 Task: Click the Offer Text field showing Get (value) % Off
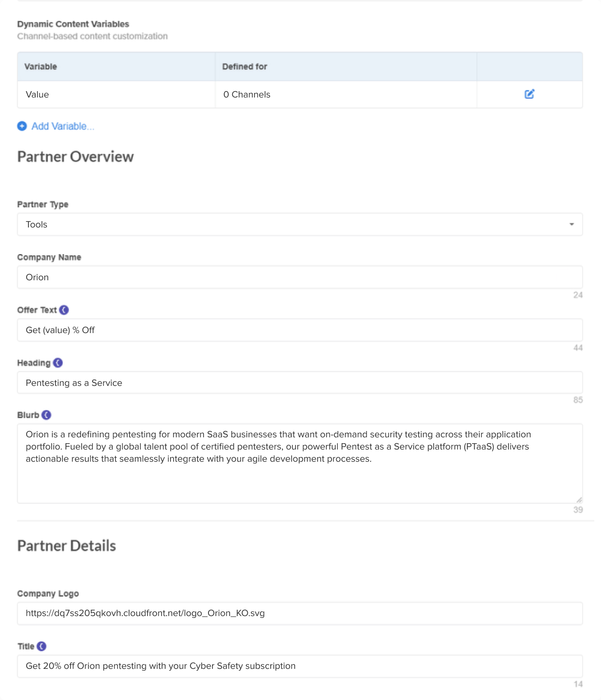300,330
